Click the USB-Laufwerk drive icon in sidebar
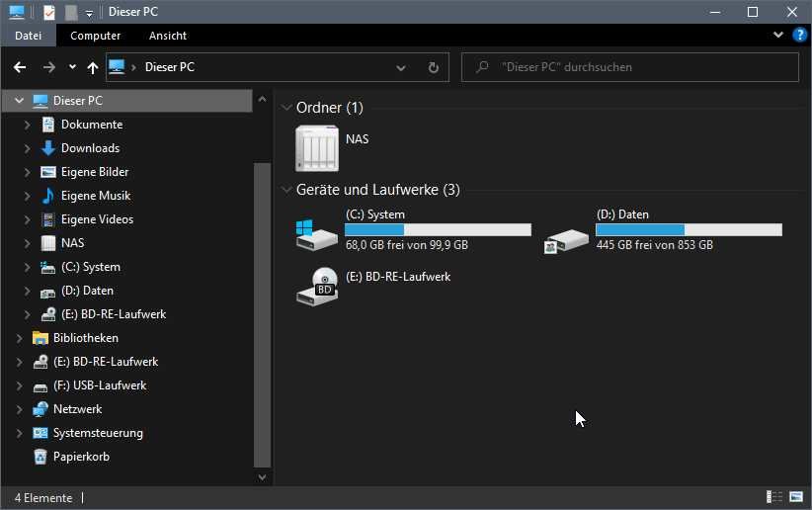 [41, 386]
